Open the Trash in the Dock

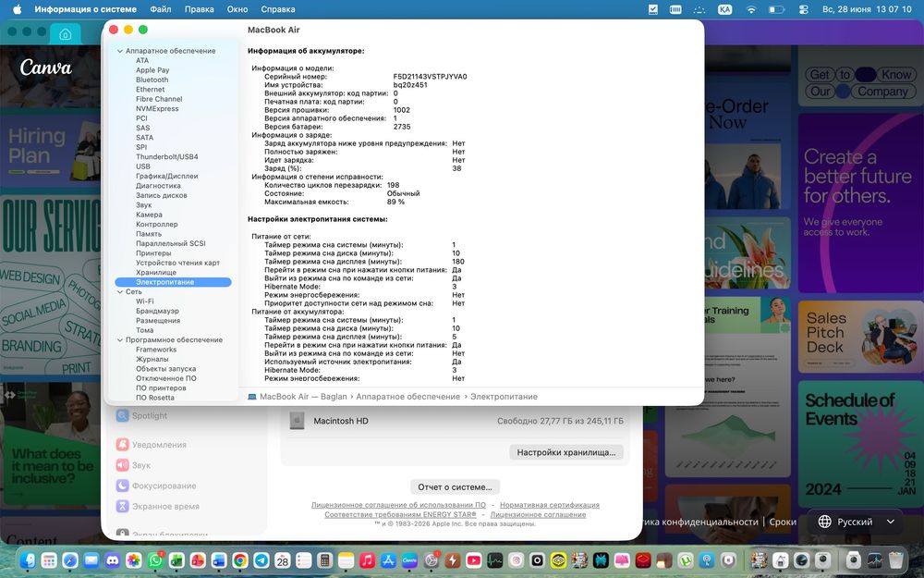click(895, 560)
